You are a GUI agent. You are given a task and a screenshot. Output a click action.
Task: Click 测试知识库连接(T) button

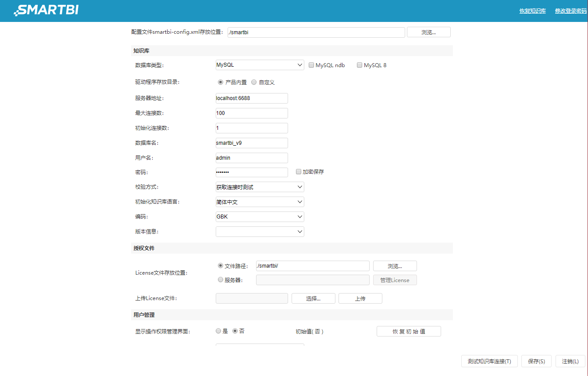click(489, 361)
